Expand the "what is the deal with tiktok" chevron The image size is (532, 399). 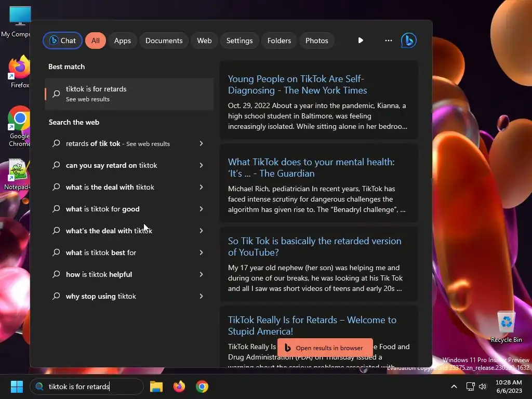click(x=201, y=187)
